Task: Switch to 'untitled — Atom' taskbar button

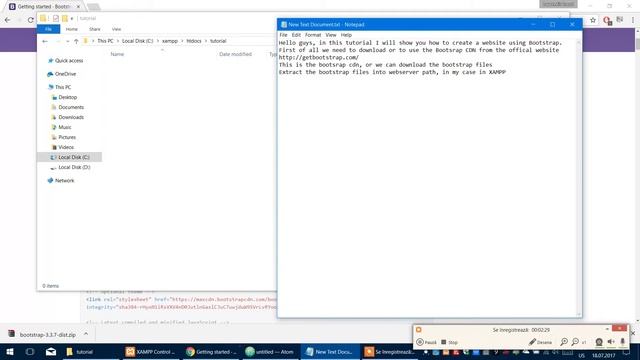Action: coord(270,351)
